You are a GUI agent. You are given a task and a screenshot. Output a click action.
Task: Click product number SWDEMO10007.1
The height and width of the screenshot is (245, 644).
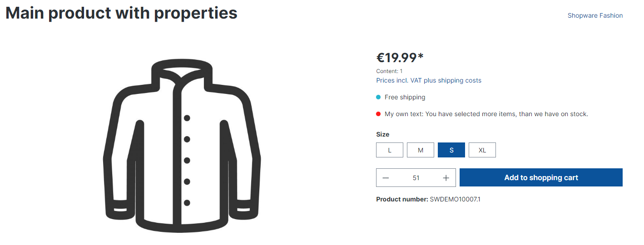(x=455, y=199)
